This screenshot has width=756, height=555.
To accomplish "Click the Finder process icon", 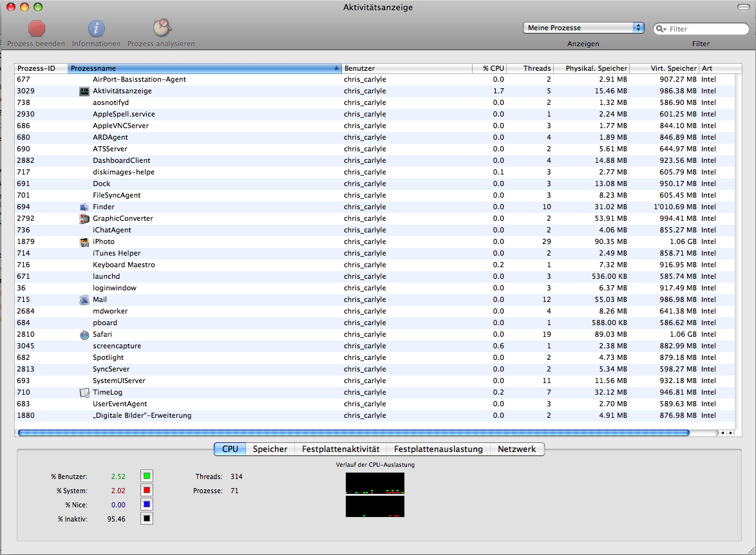I will pyautogui.click(x=84, y=207).
